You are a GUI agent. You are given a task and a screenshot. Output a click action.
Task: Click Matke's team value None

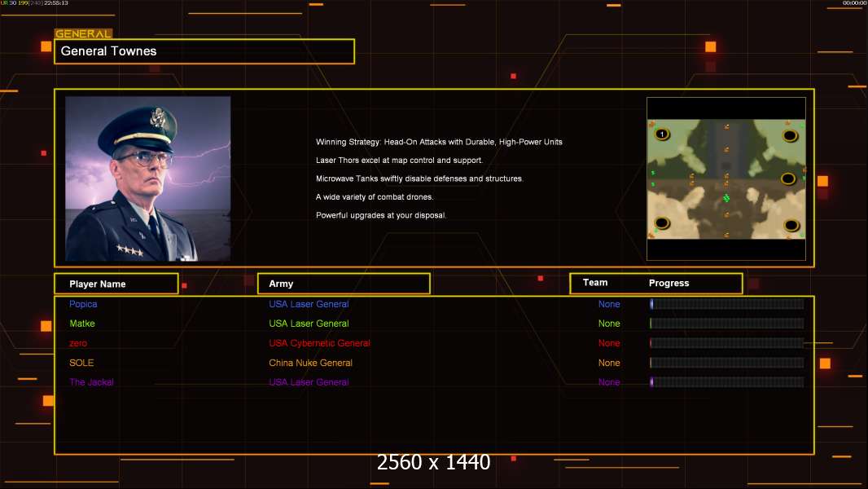(609, 324)
